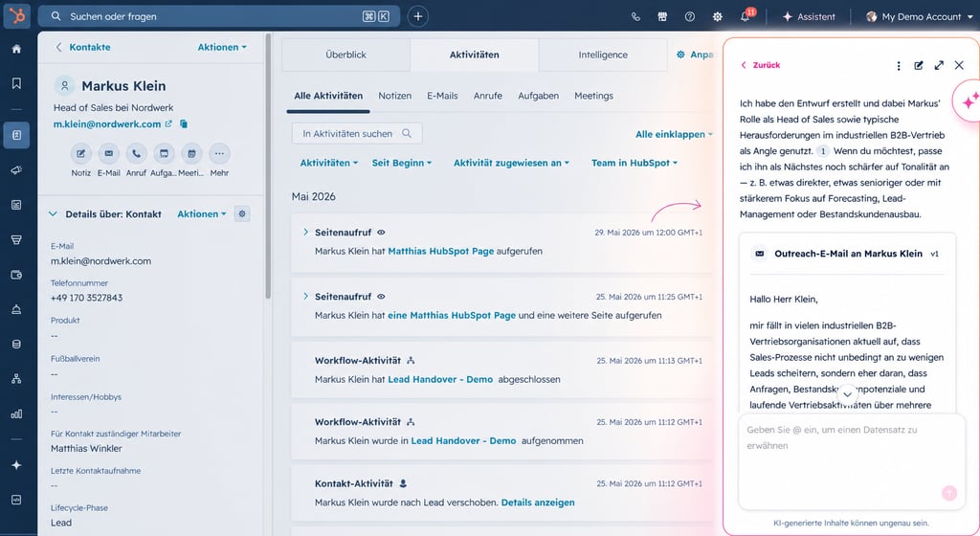Create a note with the Notiz icon
This screenshot has height=536, width=980.
click(x=81, y=153)
